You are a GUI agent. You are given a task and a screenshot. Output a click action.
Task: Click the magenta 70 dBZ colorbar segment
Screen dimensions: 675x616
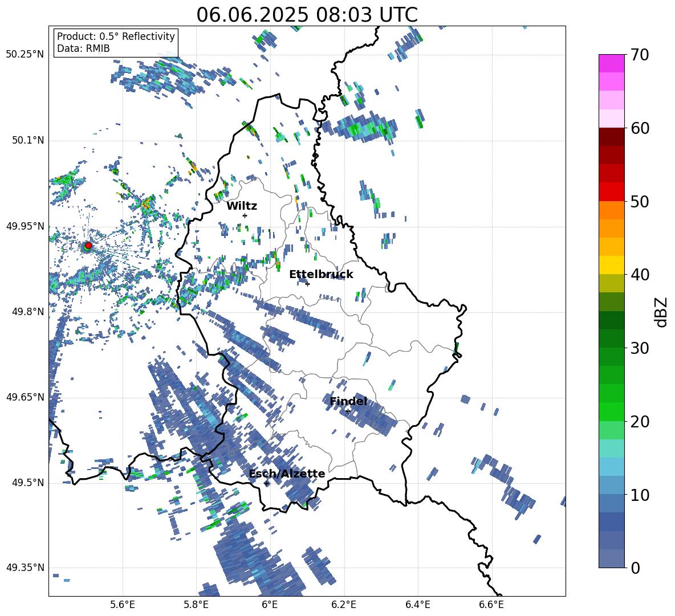[x=611, y=63]
